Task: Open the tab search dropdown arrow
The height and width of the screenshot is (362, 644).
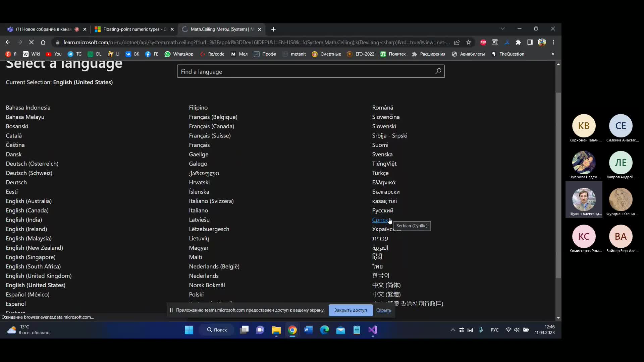Action: click(503, 29)
